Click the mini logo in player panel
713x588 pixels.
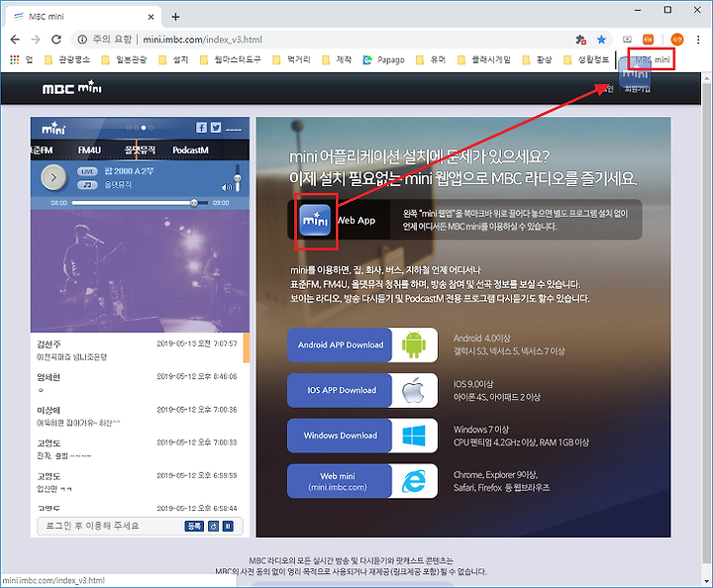(53, 129)
